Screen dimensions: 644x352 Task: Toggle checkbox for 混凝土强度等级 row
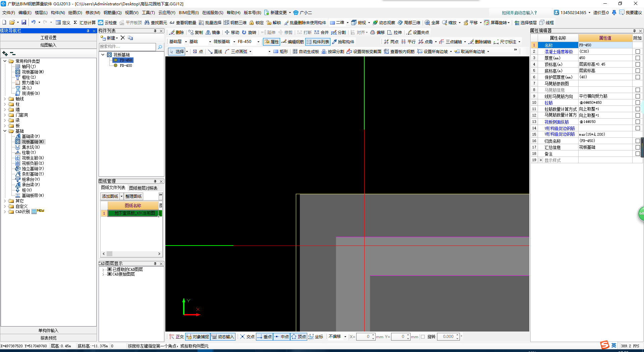(638, 52)
